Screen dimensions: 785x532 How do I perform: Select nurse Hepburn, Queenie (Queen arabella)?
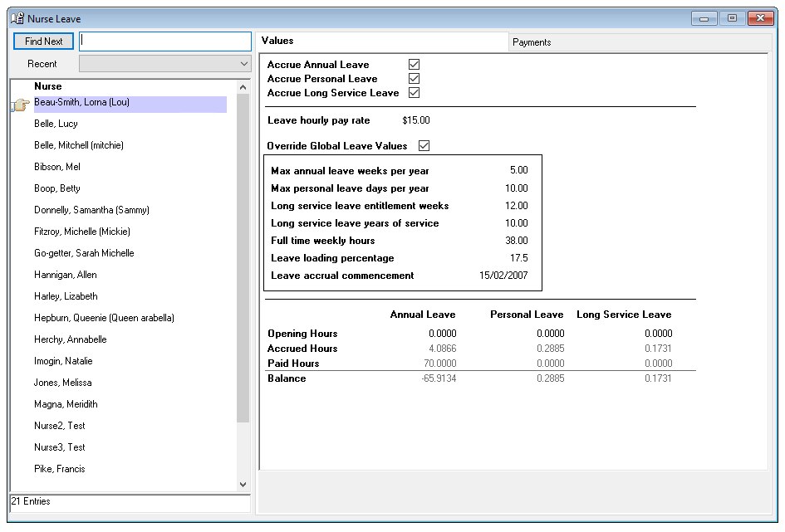(x=104, y=318)
